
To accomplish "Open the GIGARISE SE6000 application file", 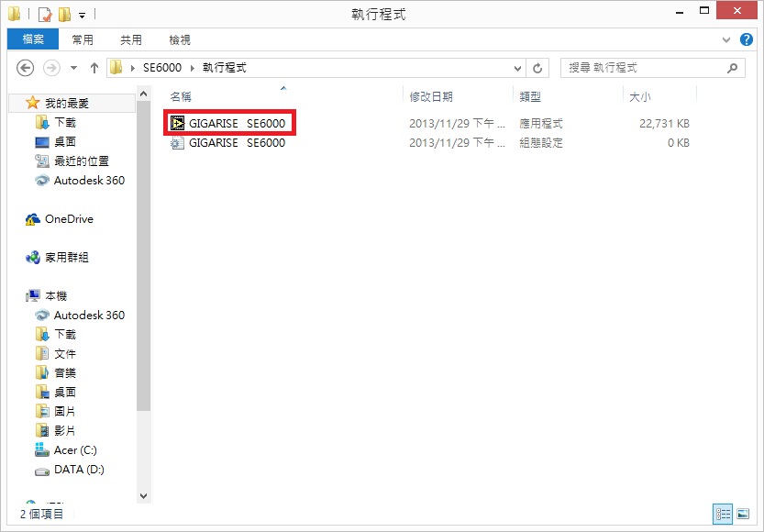I will pyautogui.click(x=227, y=123).
